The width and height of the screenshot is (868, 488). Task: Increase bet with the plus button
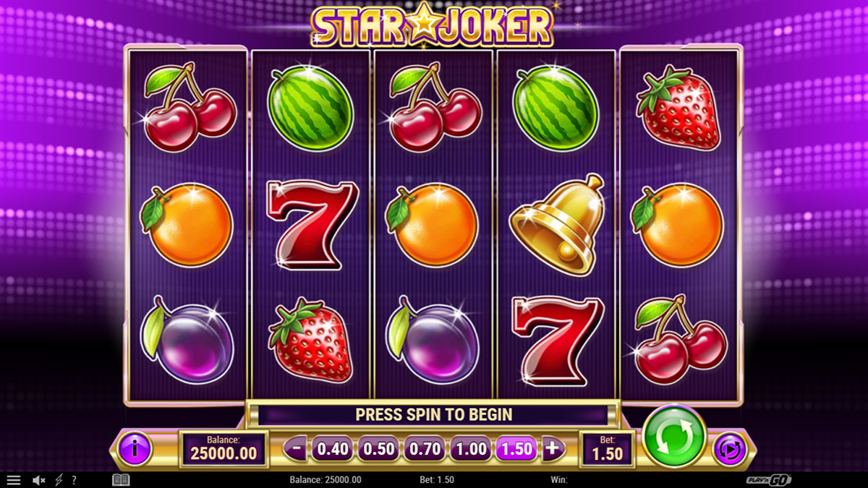tap(553, 448)
